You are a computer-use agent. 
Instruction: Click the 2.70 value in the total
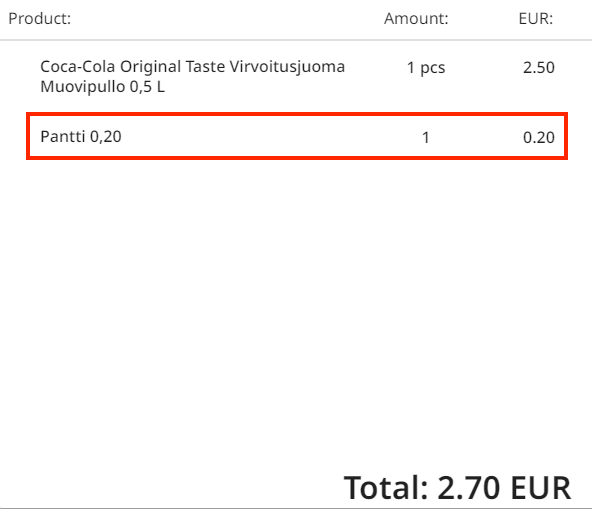[470, 488]
